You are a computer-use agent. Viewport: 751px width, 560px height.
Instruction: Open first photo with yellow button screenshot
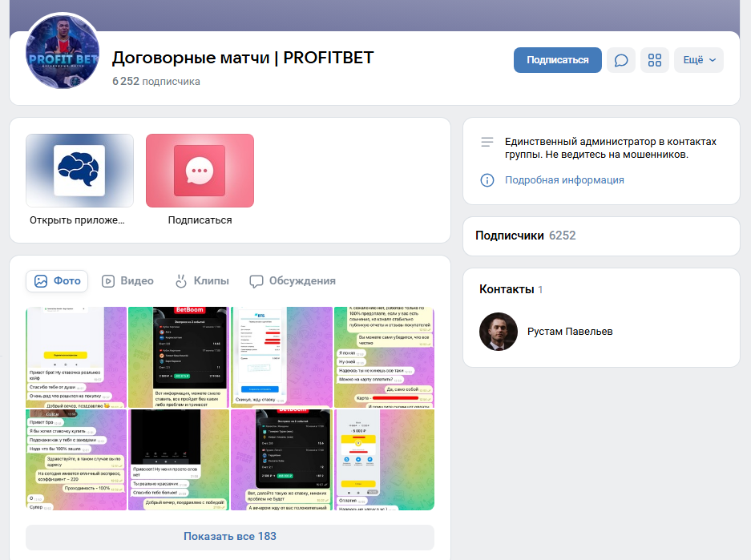coord(76,357)
